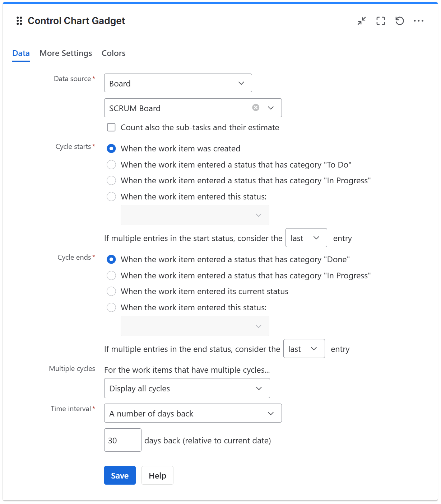
Task: Open the 'Display all cycles' dropdown
Action: coord(186,388)
